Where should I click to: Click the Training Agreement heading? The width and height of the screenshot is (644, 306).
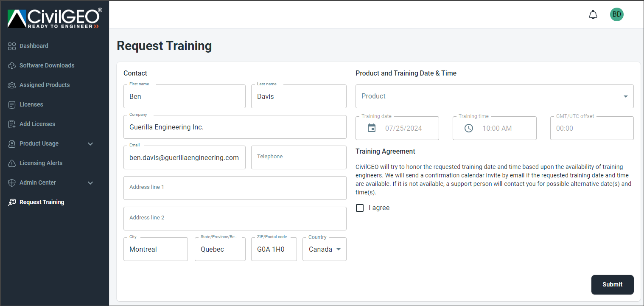(x=385, y=152)
